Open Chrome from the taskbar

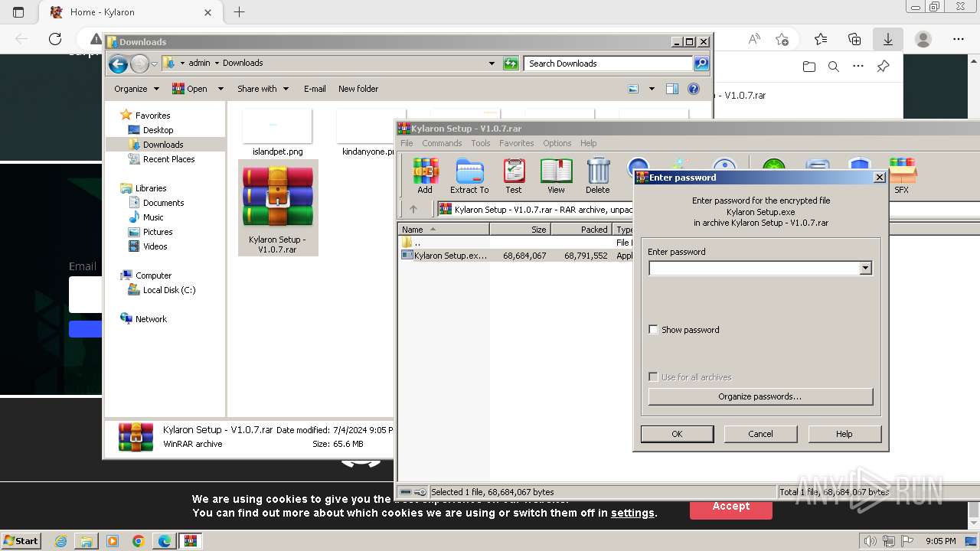pos(139,541)
